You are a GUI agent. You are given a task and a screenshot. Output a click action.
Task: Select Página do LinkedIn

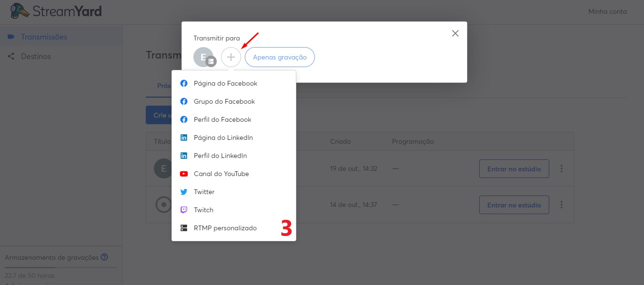point(234,138)
